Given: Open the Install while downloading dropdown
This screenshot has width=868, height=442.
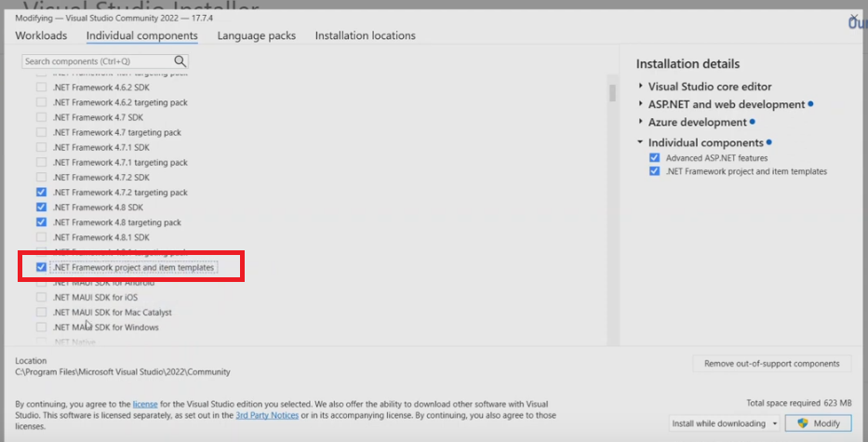Looking at the screenshot, I should click(x=724, y=423).
